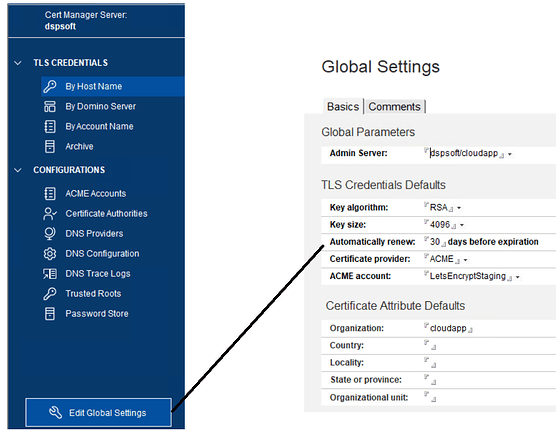Select the Basics tab
This screenshot has width=556, height=431.
click(343, 106)
